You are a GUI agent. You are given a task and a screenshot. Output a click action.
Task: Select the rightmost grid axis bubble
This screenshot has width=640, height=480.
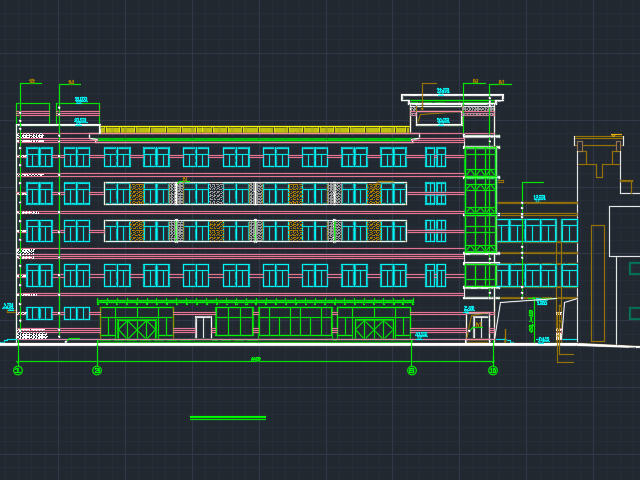(492, 370)
